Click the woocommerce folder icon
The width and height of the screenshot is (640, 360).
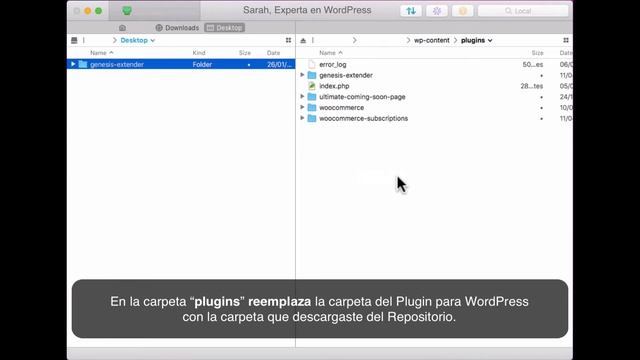pyautogui.click(x=312, y=107)
